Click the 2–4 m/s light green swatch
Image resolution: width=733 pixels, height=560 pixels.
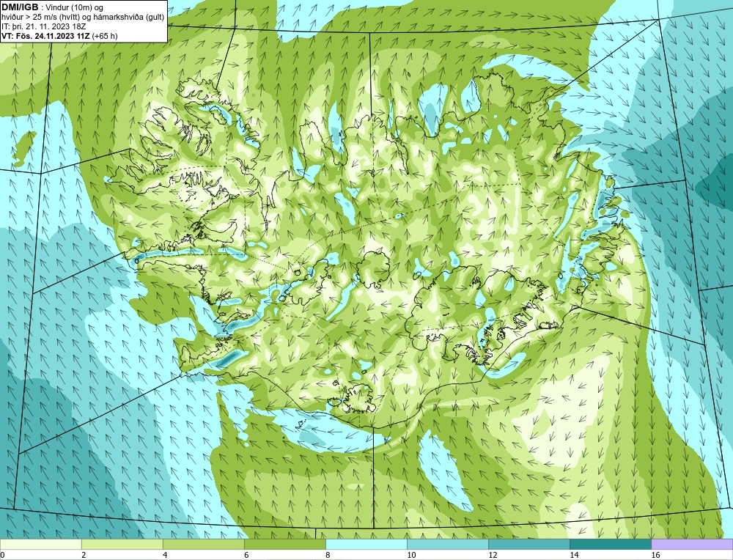pos(122,544)
